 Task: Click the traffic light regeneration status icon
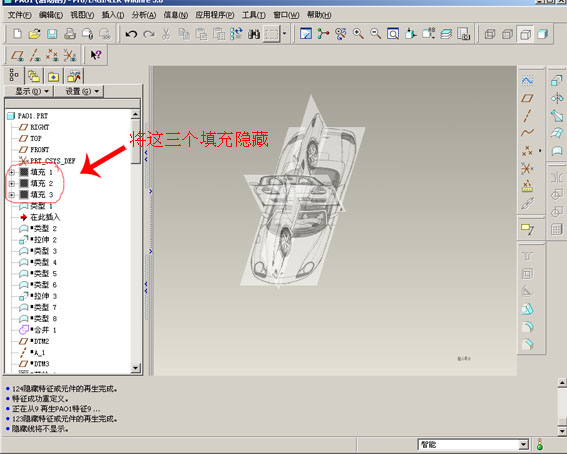pos(540,445)
